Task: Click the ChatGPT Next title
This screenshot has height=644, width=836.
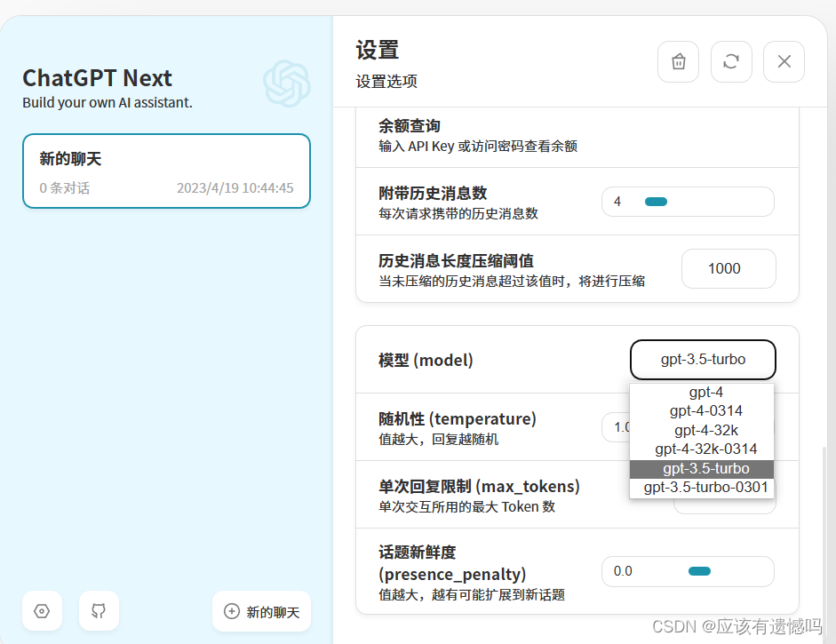Action: coord(97,78)
